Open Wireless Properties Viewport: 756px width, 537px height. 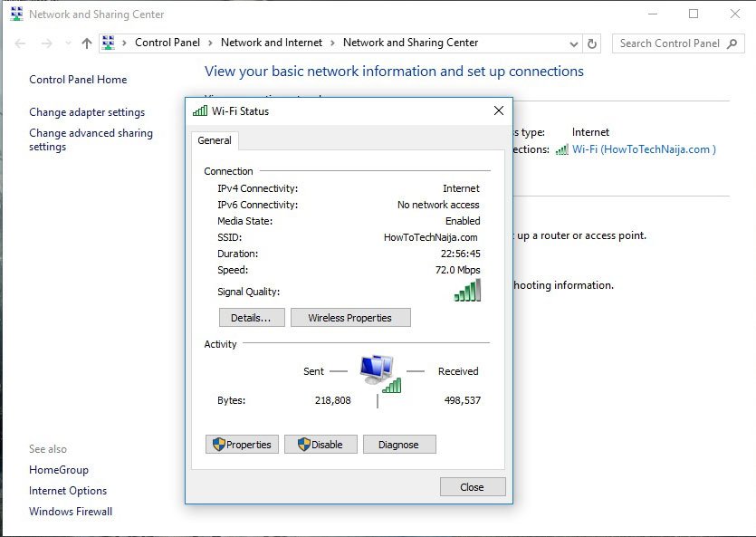coord(352,317)
